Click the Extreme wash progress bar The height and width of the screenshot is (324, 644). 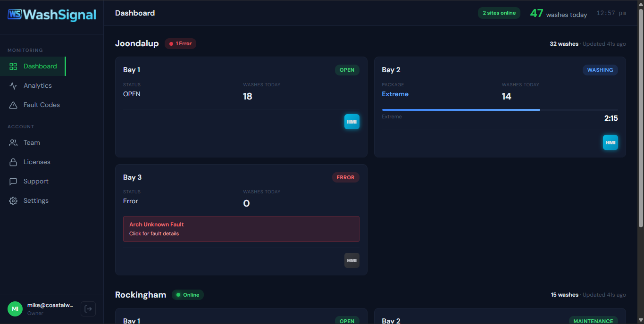500,110
